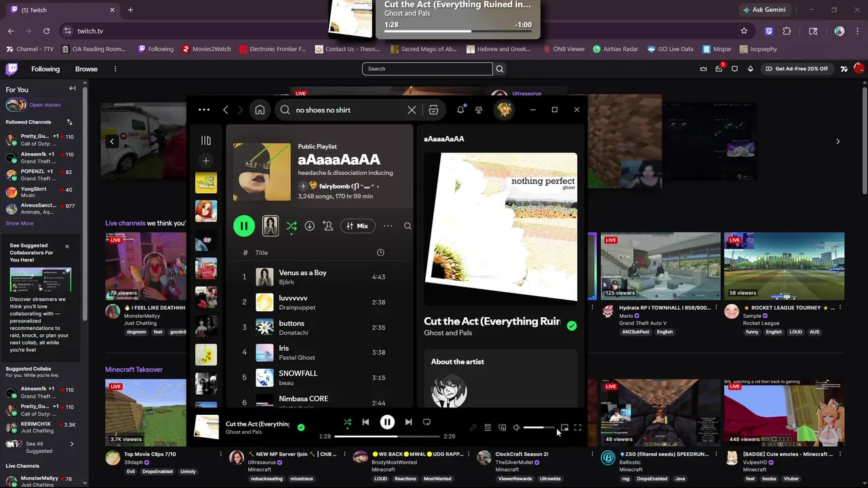Bookmark this page with the star icon
The image size is (868, 488).
(744, 31)
